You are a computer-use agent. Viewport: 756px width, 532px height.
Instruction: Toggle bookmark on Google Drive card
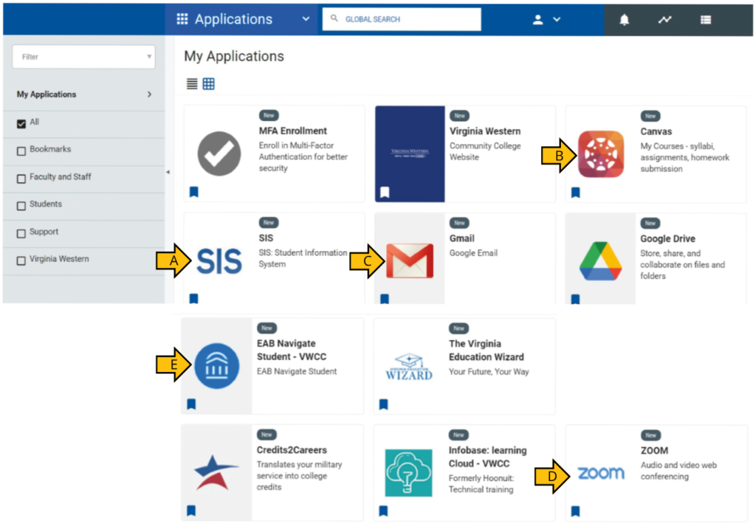pos(575,300)
